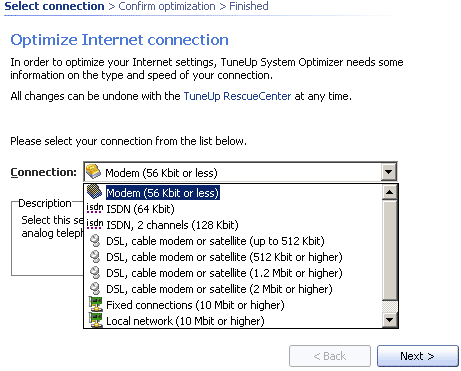Click the network card icon for Fixed connections
This screenshot has height=371, width=461.
96,304
